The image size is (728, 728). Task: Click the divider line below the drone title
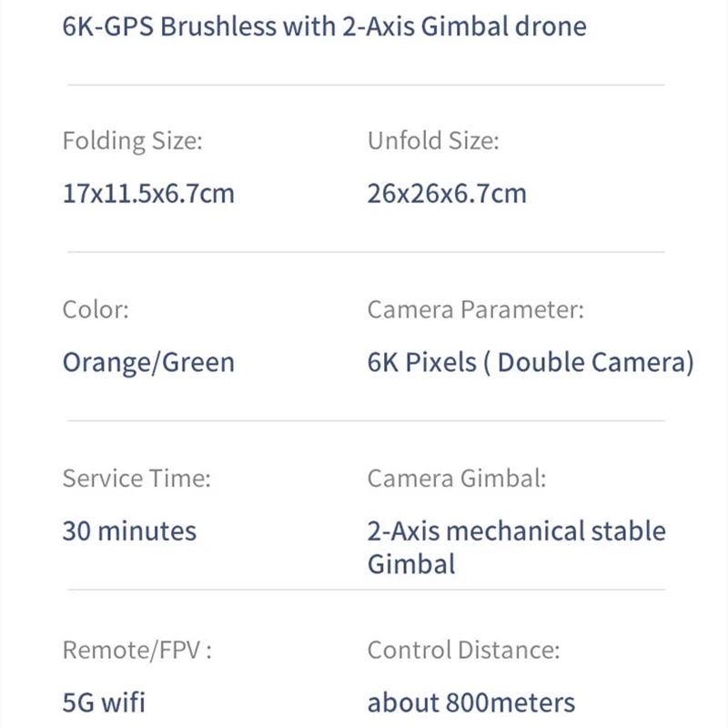coord(366,85)
